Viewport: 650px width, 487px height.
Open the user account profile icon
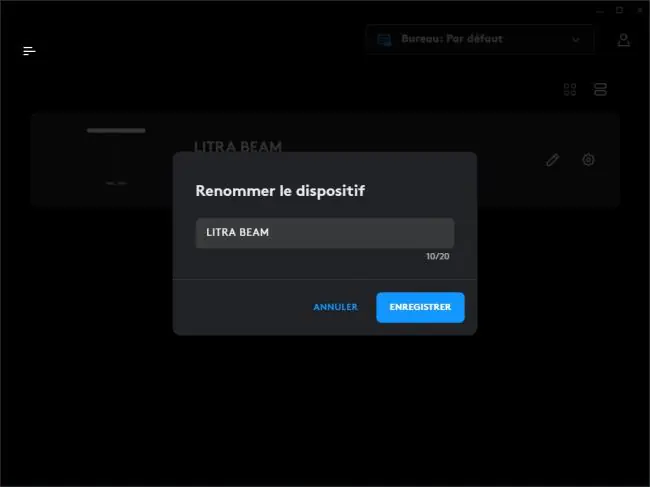623,40
